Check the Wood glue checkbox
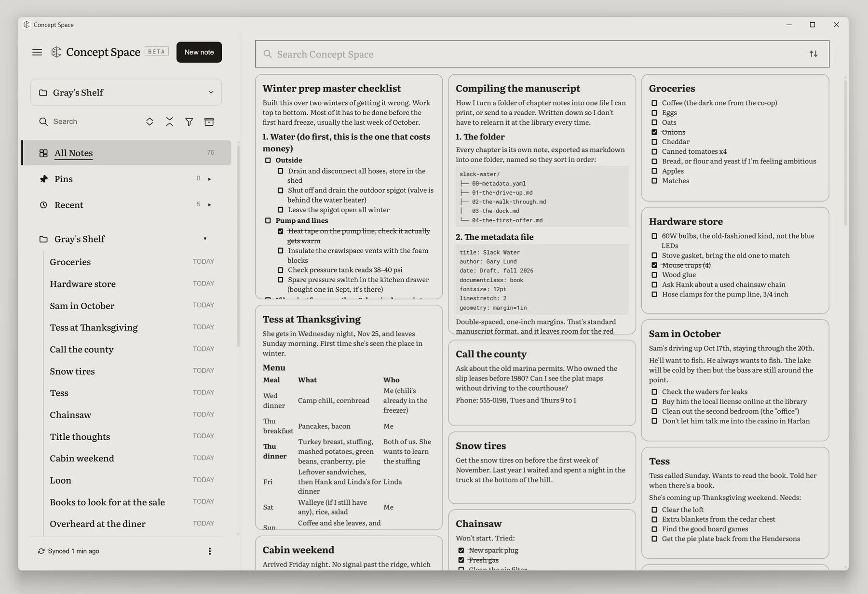 pos(654,275)
